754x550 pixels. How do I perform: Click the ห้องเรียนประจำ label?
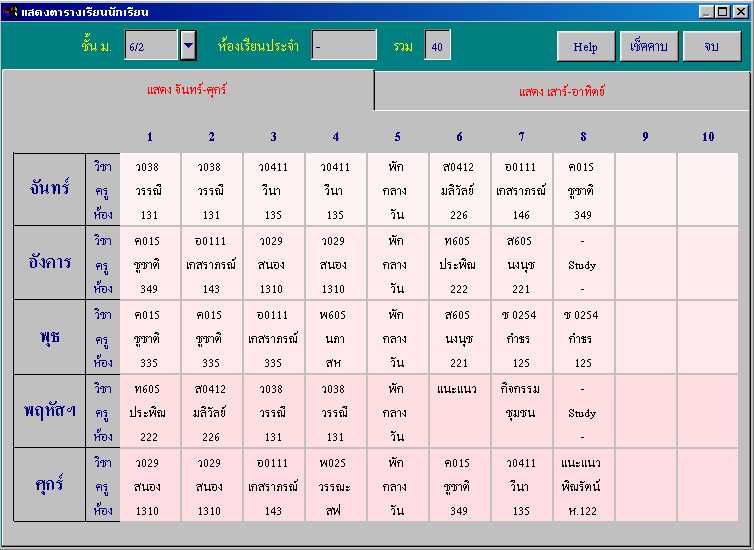click(x=258, y=46)
